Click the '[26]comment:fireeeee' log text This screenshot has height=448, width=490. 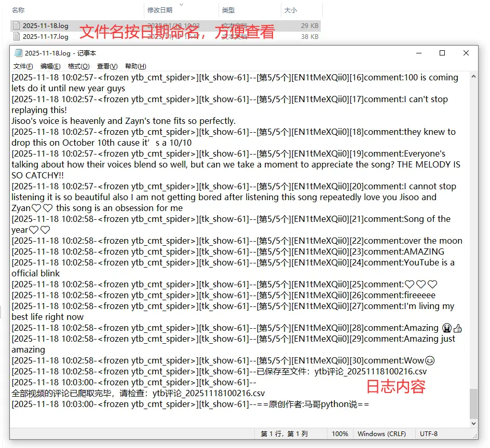point(392,295)
